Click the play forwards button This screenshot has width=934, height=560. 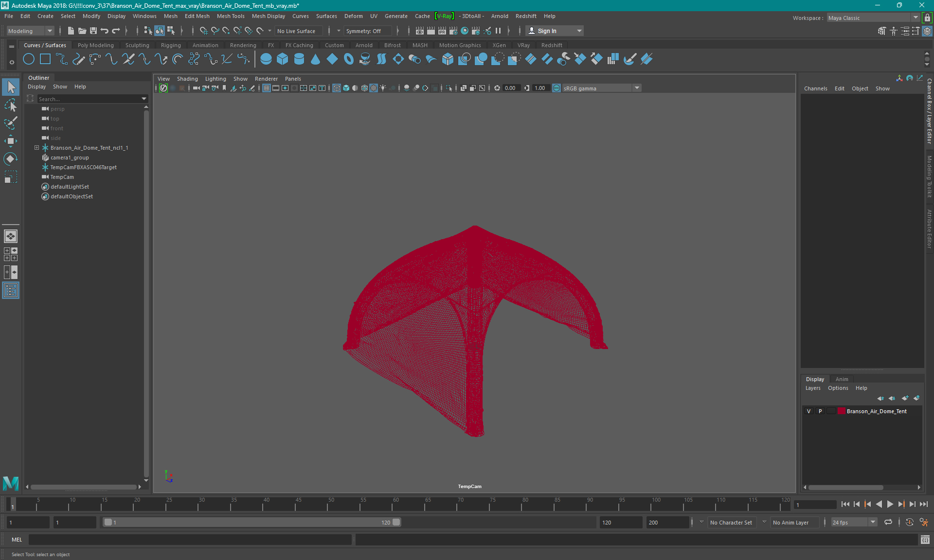coord(890,505)
